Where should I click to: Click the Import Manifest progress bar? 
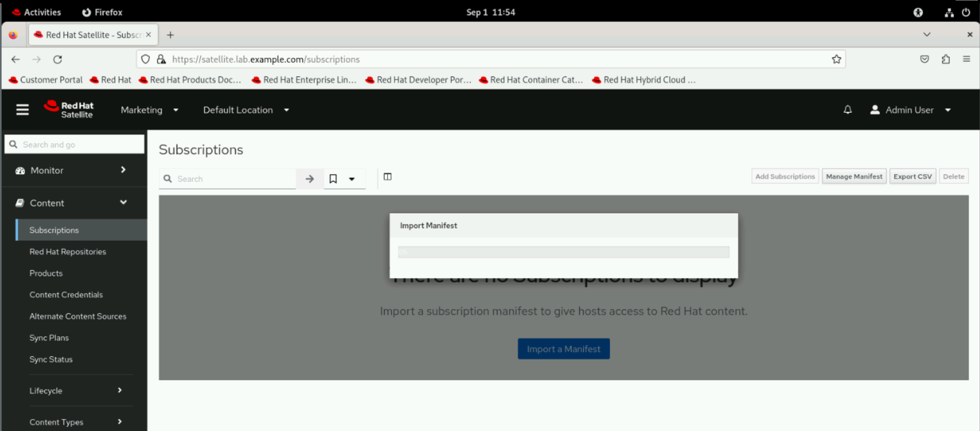point(564,252)
